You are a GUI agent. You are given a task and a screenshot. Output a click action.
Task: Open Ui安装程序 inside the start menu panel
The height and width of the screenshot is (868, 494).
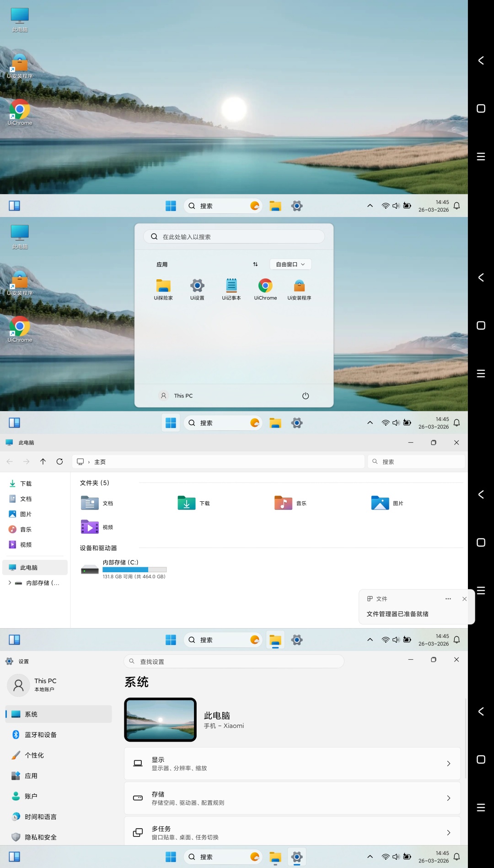299,289
